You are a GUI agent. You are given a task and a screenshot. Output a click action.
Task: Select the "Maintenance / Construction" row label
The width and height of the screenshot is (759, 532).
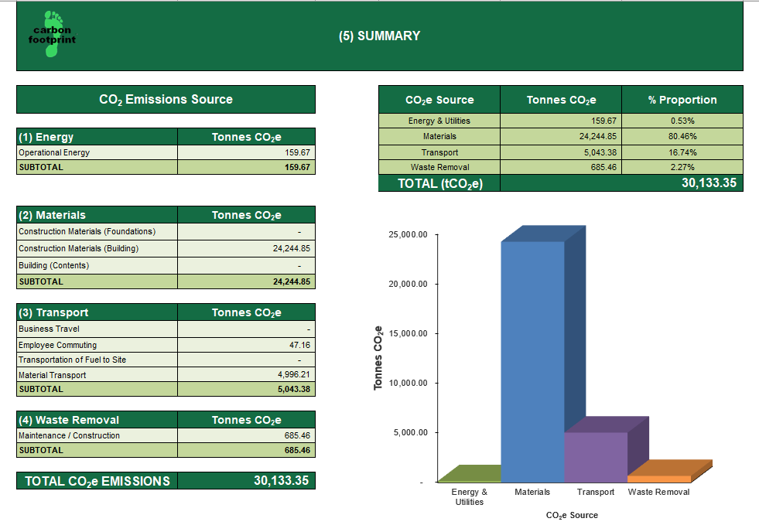(x=69, y=435)
